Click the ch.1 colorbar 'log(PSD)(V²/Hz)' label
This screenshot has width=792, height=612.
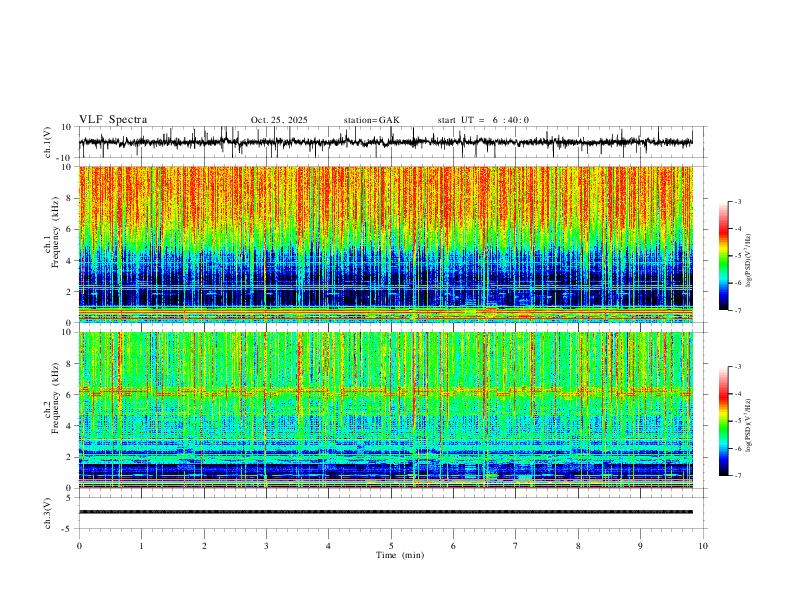point(748,261)
